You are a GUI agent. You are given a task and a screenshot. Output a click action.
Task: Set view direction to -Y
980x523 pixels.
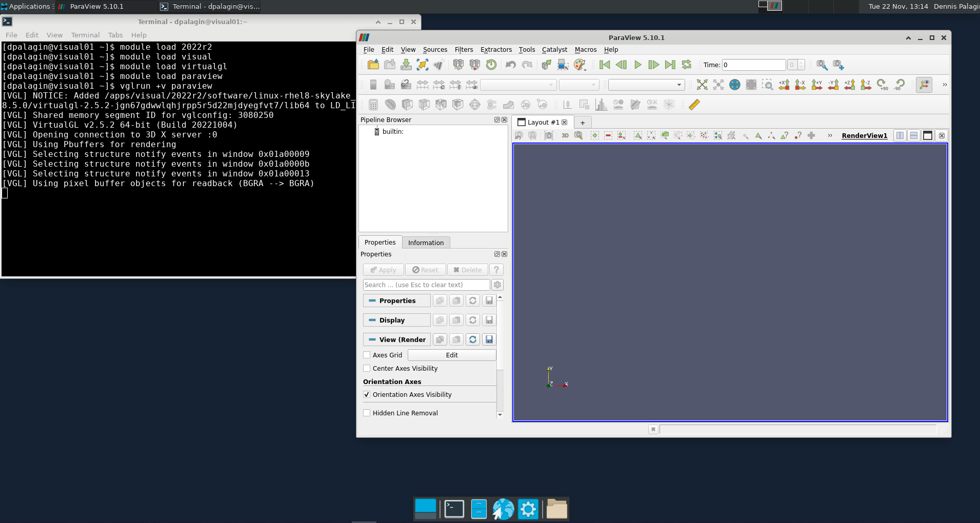(833, 85)
